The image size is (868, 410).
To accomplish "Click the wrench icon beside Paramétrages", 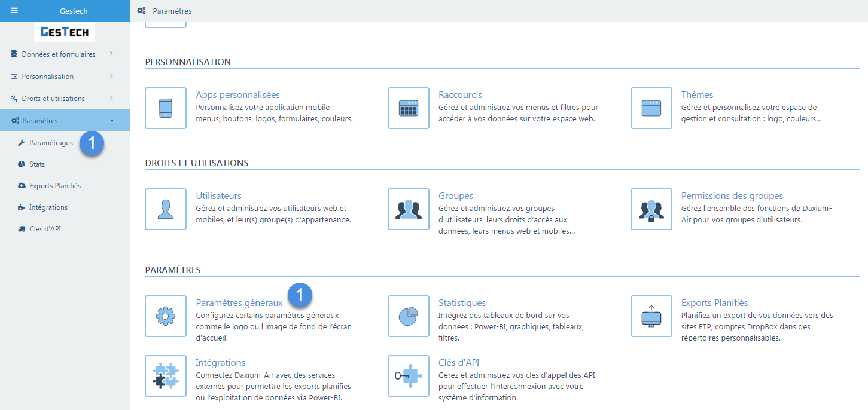I will (x=22, y=143).
